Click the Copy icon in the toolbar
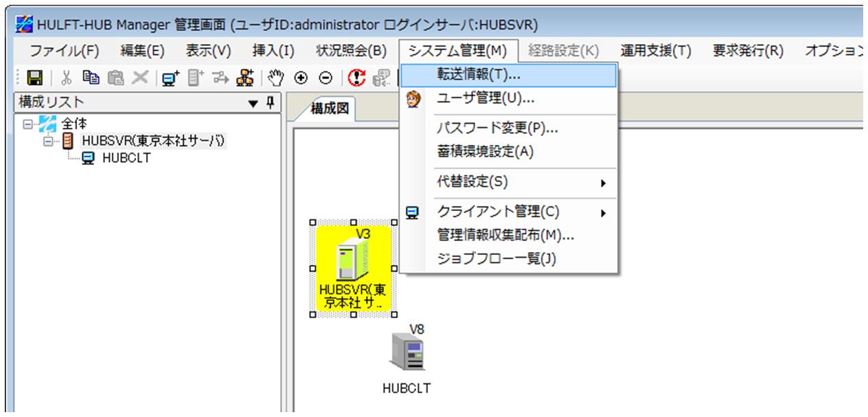The height and width of the screenshot is (417, 868). click(x=89, y=78)
